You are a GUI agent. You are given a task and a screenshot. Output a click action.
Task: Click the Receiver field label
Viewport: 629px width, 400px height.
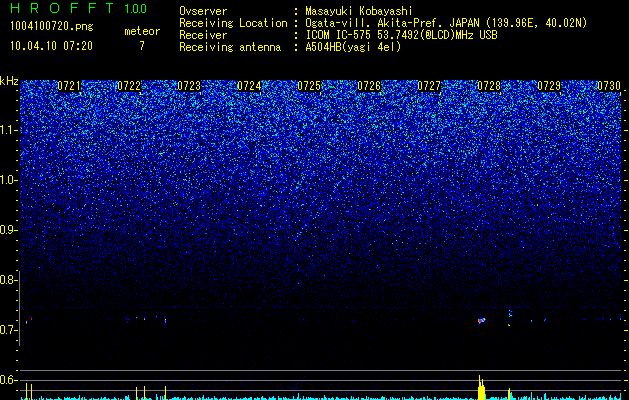coord(203,35)
